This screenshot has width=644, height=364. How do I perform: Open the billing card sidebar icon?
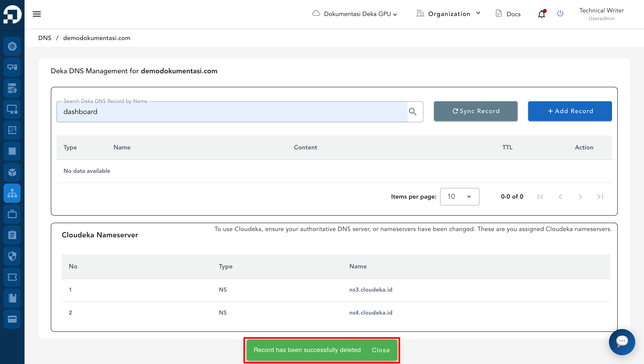(x=12, y=319)
